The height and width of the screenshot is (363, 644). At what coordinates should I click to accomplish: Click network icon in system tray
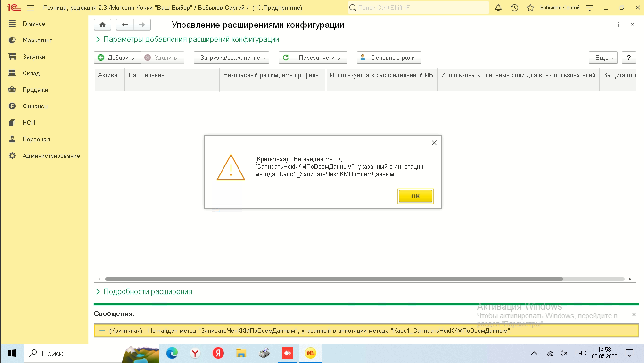coord(550,353)
